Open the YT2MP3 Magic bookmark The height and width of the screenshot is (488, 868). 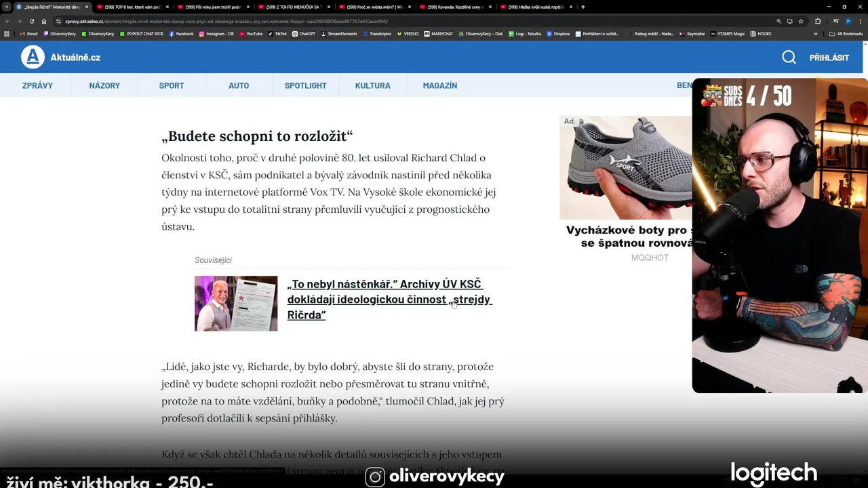pyautogui.click(x=728, y=33)
